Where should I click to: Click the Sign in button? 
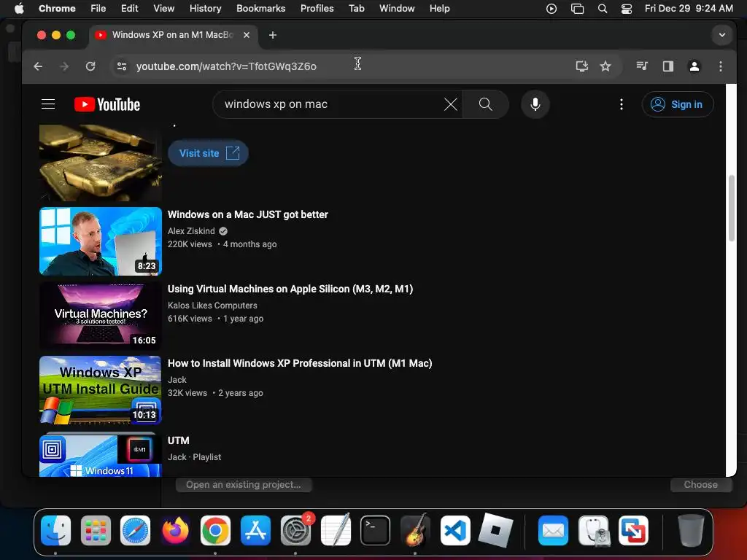pos(678,104)
